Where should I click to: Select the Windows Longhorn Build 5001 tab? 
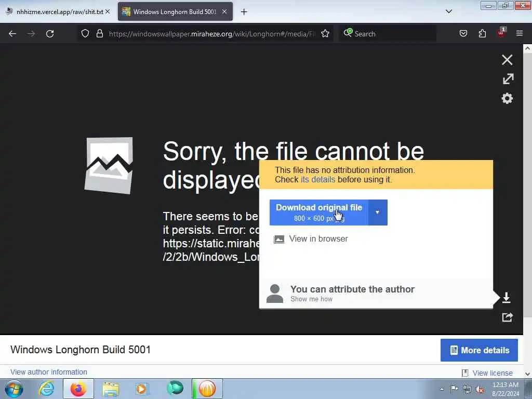click(x=175, y=11)
